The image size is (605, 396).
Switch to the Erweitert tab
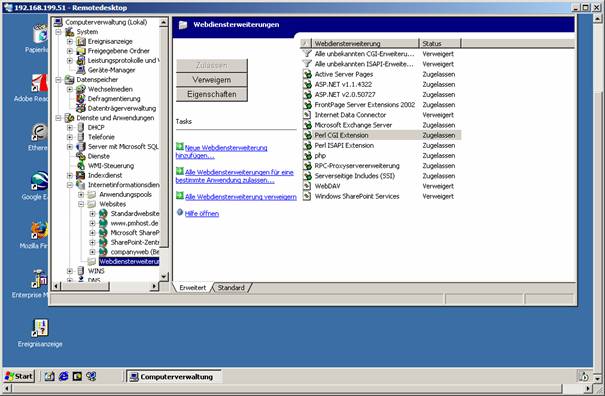point(193,288)
